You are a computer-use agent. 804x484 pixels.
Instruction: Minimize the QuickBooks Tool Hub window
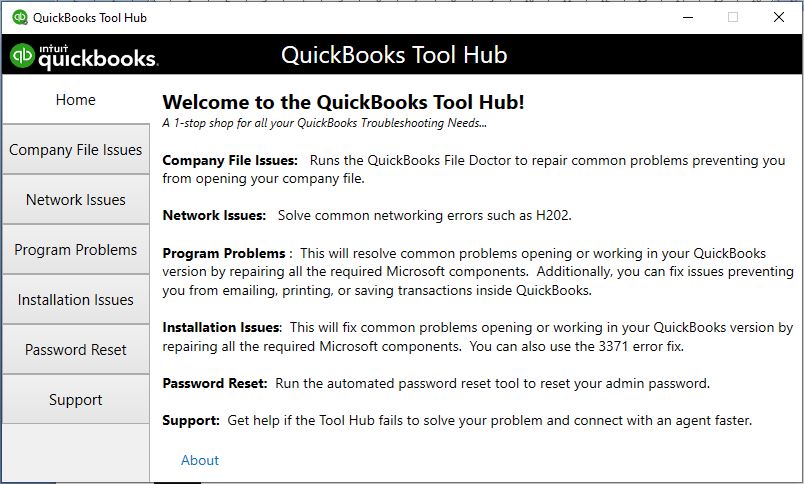click(x=689, y=17)
